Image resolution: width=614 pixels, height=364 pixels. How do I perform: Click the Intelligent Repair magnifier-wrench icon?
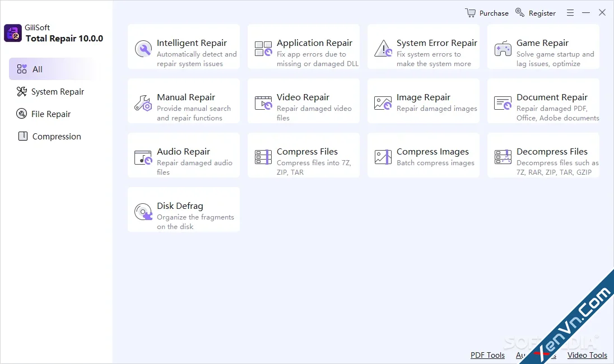click(143, 49)
